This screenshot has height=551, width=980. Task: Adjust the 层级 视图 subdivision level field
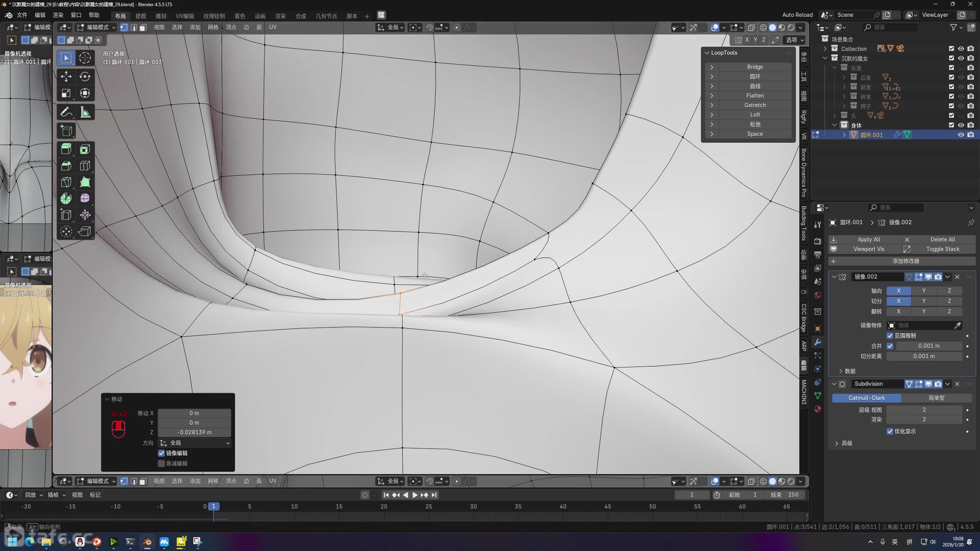(x=924, y=409)
